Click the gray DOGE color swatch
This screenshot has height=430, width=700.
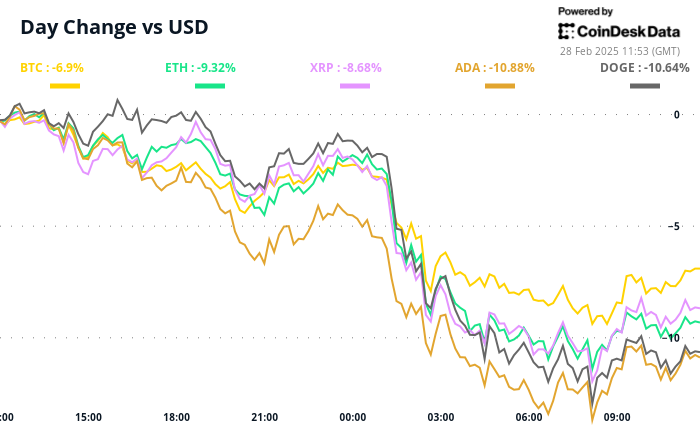pos(645,86)
